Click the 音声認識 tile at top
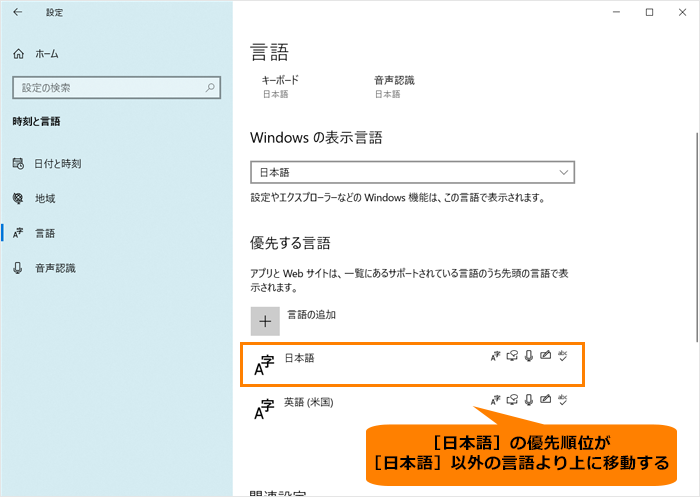Viewport: 700px width, 497px height. pyautogui.click(x=394, y=87)
